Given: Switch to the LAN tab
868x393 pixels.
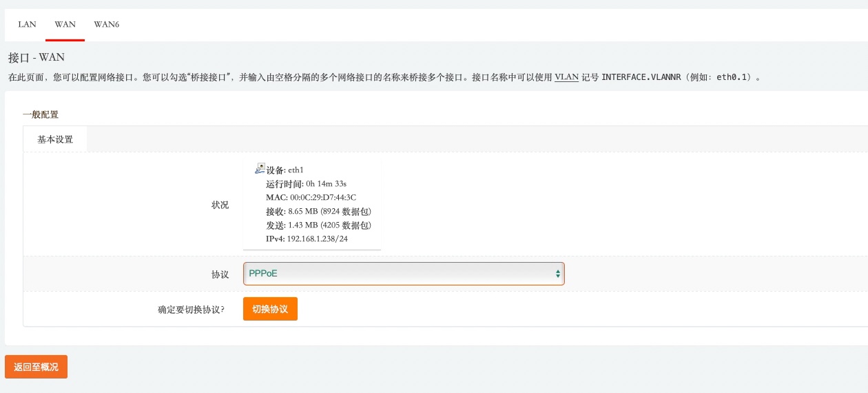Looking at the screenshot, I should pos(27,24).
